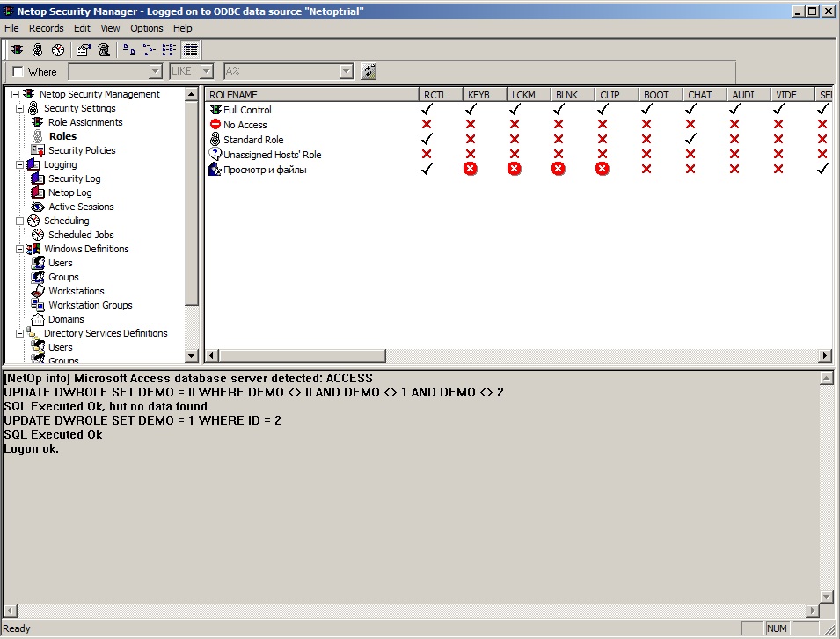
Task: Click the clock Scheduled Jobs toolbar icon
Action: (x=58, y=50)
